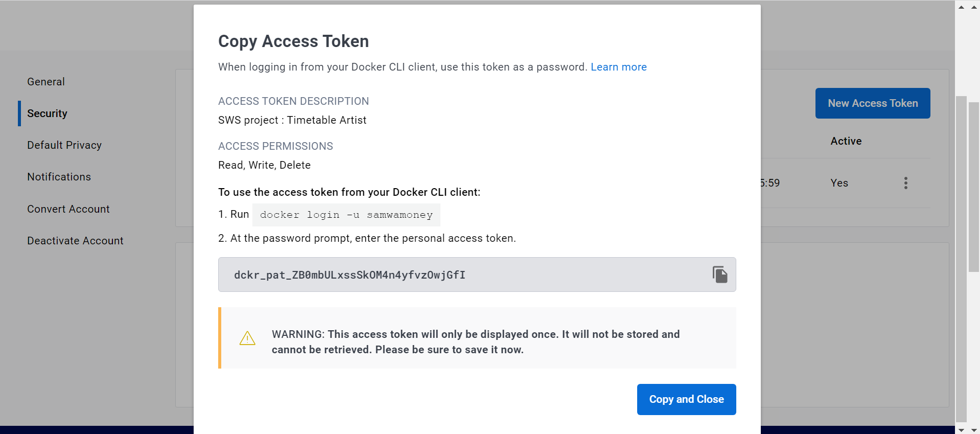
Task: Select the Security sidebar item
Action: point(47,113)
